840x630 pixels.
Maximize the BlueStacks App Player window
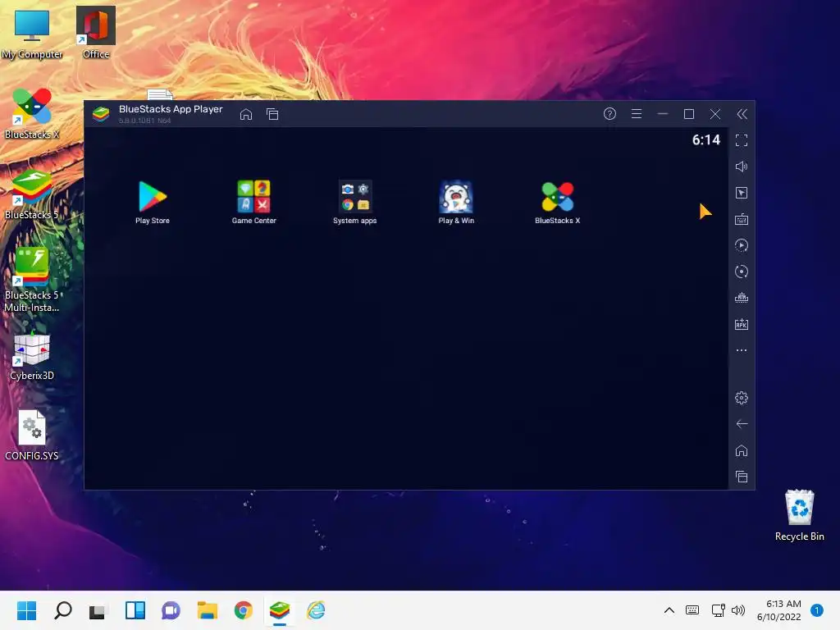tap(689, 113)
